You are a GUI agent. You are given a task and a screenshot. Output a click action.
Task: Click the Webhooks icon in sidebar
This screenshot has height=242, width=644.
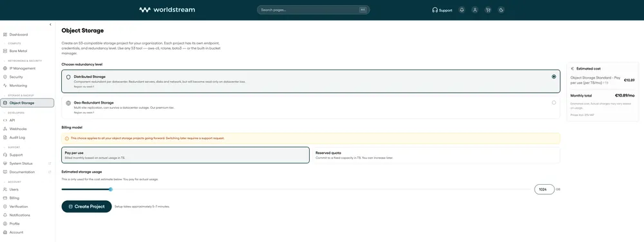5,129
